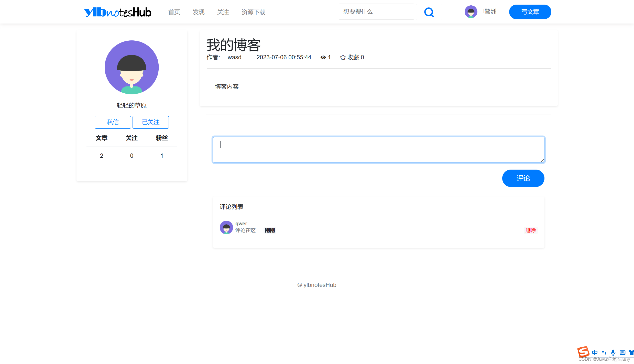Image resolution: width=634 pixels, height=364 pixels.
Task: Open 资源下载 in the navigation bar
Action: [x=253, y=12]
